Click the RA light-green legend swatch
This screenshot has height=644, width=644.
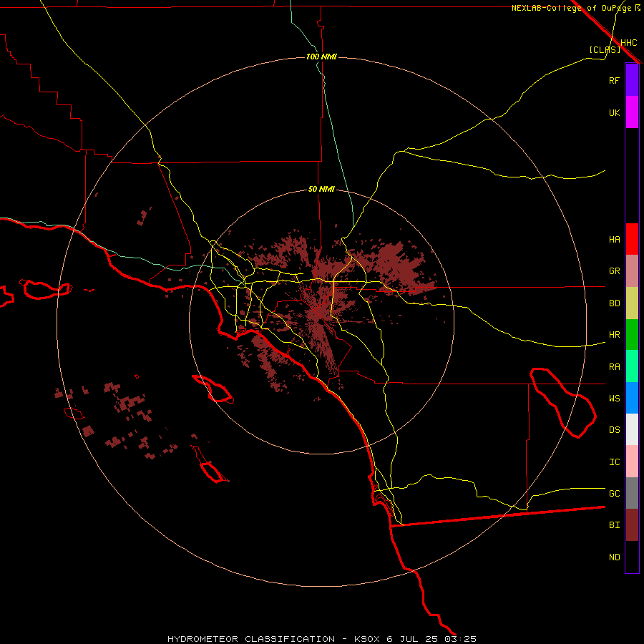[632, 366]
